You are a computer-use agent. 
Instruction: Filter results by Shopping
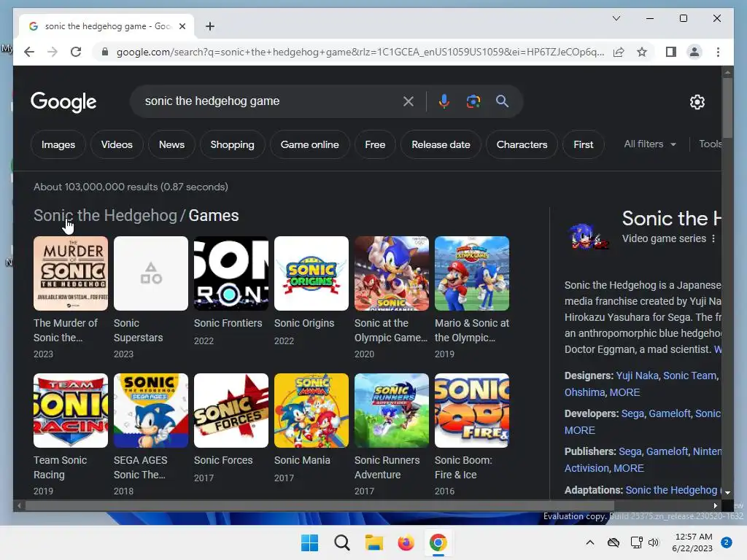point(232,144)
